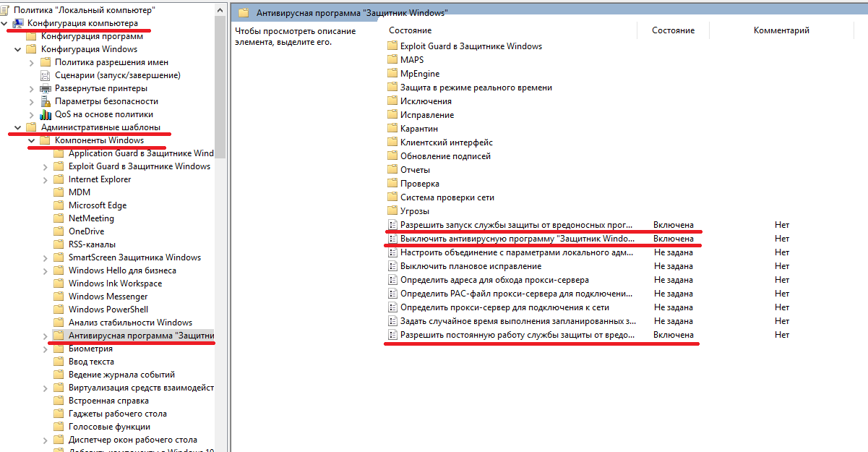The image size is (868, 452).
Task: Click the folder icon beside MpEngine
Action: 392,74
